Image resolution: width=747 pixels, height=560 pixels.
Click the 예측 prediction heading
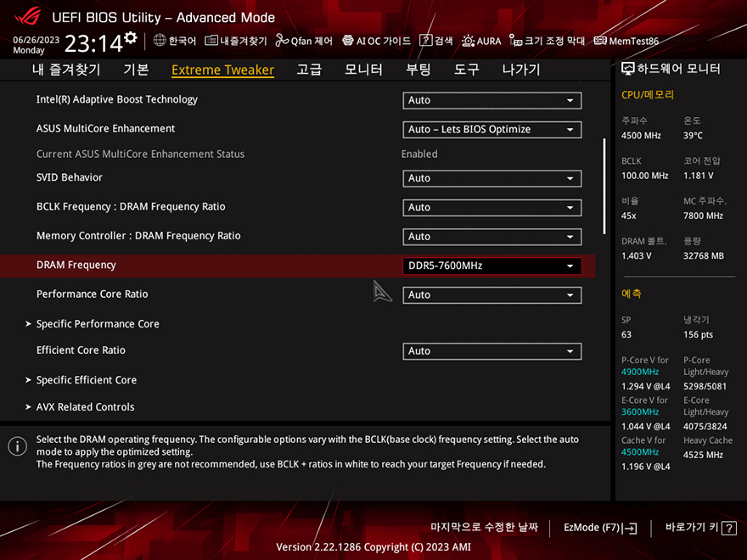tap(632, 294)
